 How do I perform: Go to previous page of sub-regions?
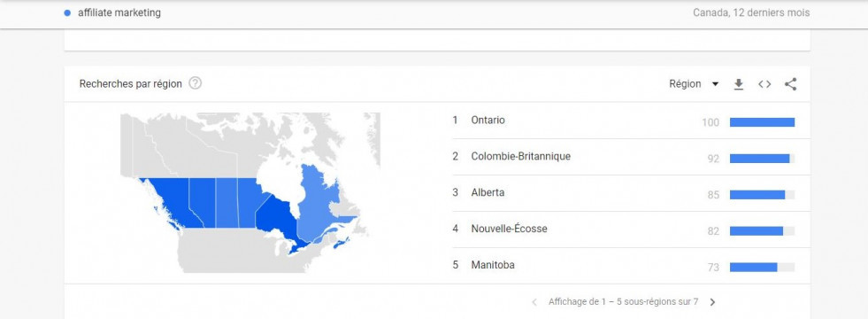point(534,302)
